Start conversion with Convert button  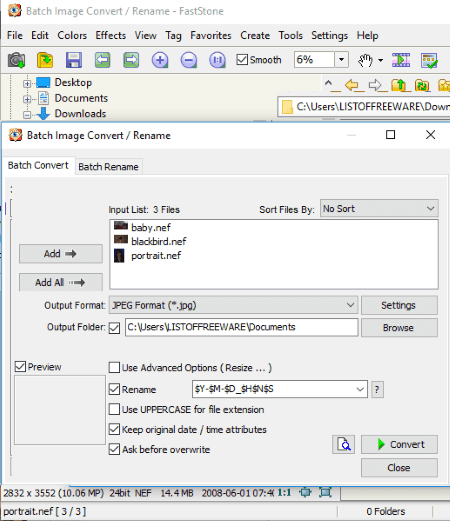click(x=399, y=444)
